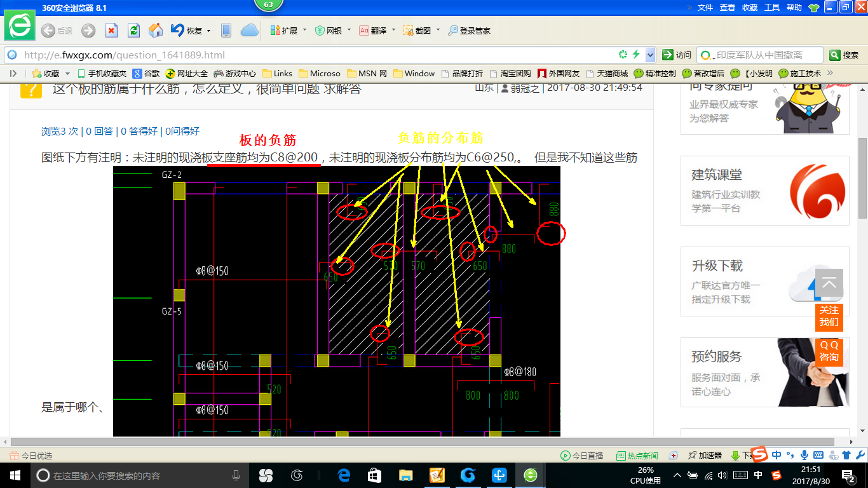Screen dimensions: 868x488
Task: Click the 截图 screenshot button
Action: pyautogui.click(x=417, y=30)
